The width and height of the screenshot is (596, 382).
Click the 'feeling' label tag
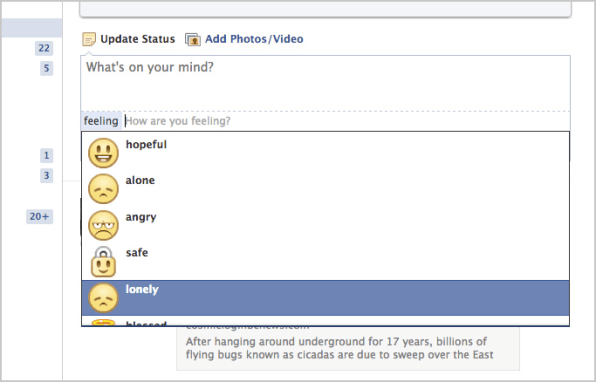[x=101, y=121]
